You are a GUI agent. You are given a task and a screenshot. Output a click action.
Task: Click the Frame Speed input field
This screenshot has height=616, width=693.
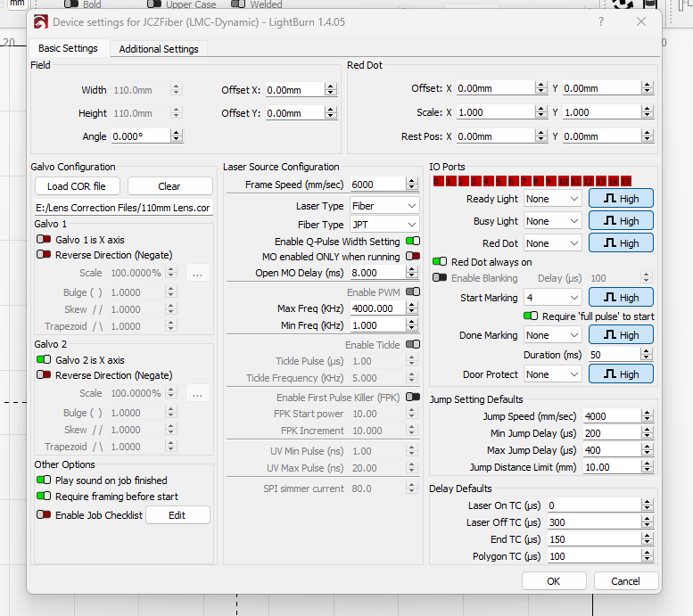pyautogui.click(x=378, y=185)
